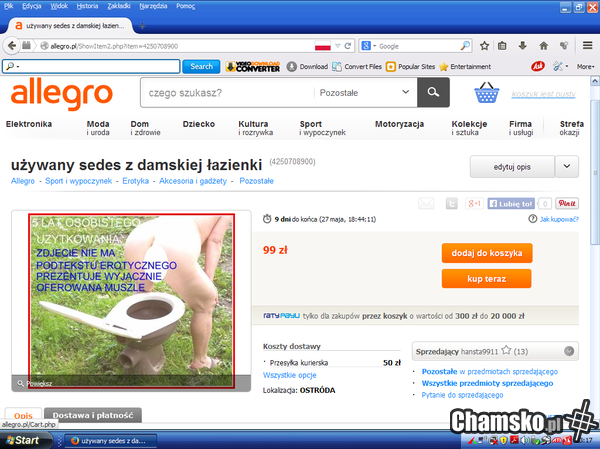Click the allegro logo
Screen dimensions: 600x449
click(x=61, y=94)
